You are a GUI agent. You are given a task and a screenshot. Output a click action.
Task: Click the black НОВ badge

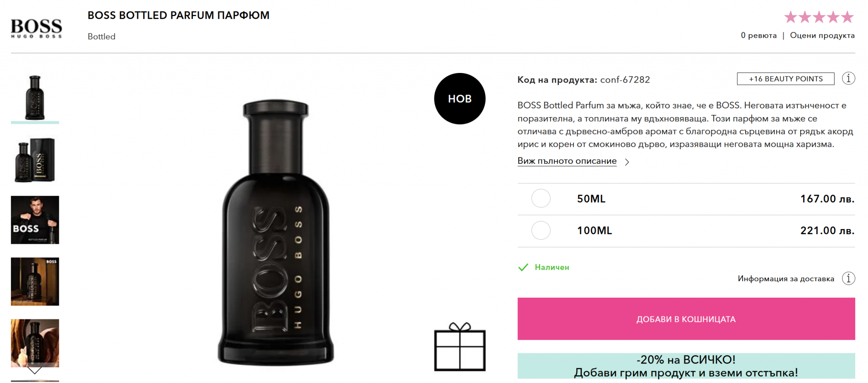[460, 99]
